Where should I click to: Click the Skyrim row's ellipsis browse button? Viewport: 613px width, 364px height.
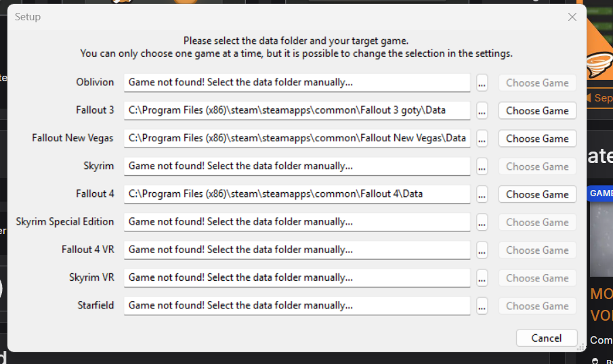pyautogui.click(x=482, y=166)
